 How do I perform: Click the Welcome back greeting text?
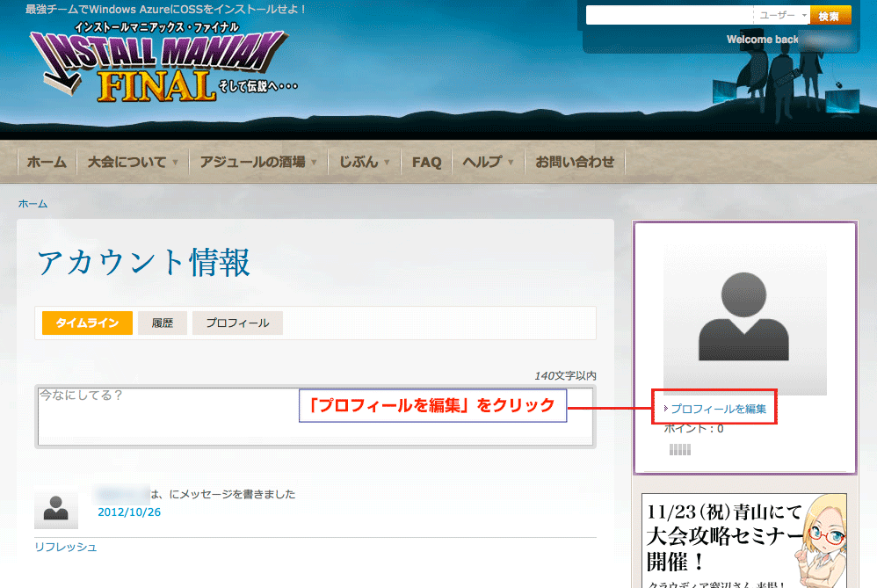[762, 40]
